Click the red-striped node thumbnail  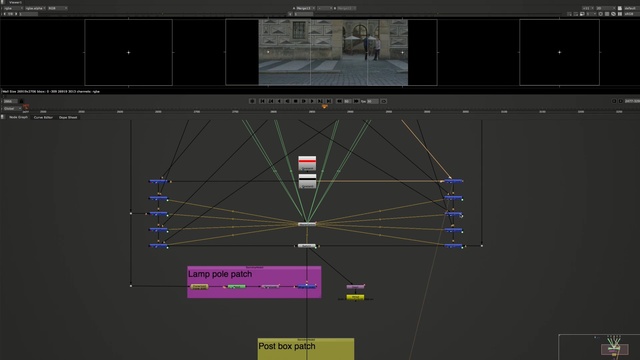pos(307,163)
